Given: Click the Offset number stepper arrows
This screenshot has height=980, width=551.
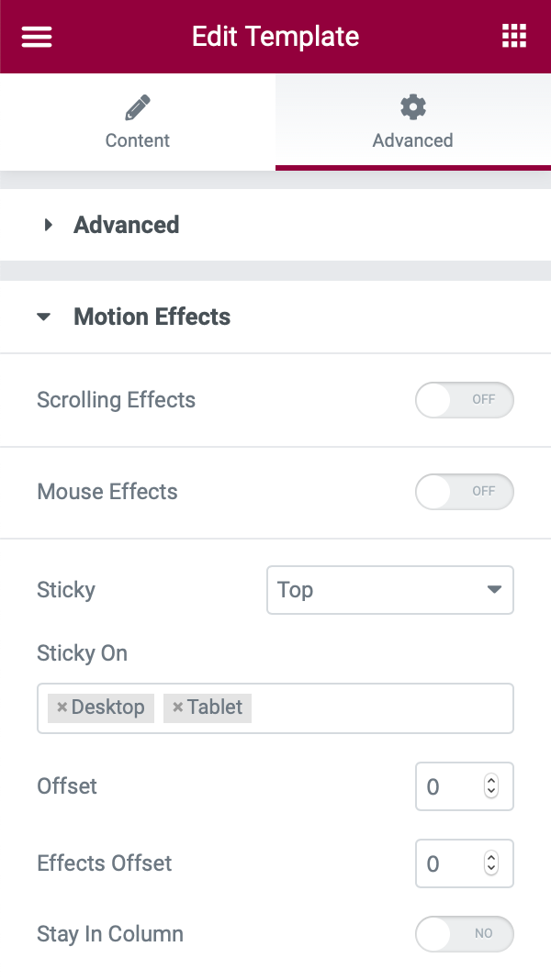Looking at the screenshot, I should click(491, 786).
